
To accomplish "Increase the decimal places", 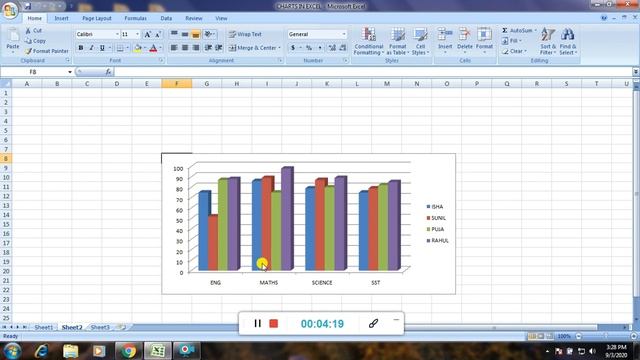I will coord(332,48).
